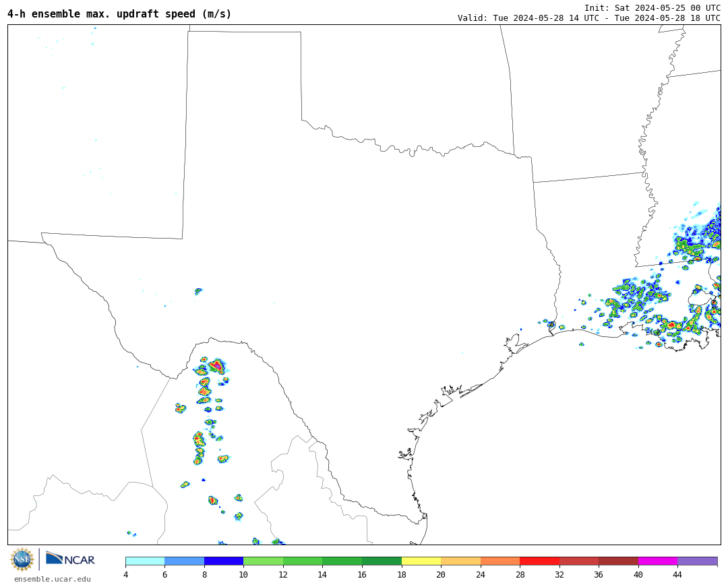This screenshot has width=728, height=587.
Task: Click the purple 44+ color swatch
Action: point(698,561)
